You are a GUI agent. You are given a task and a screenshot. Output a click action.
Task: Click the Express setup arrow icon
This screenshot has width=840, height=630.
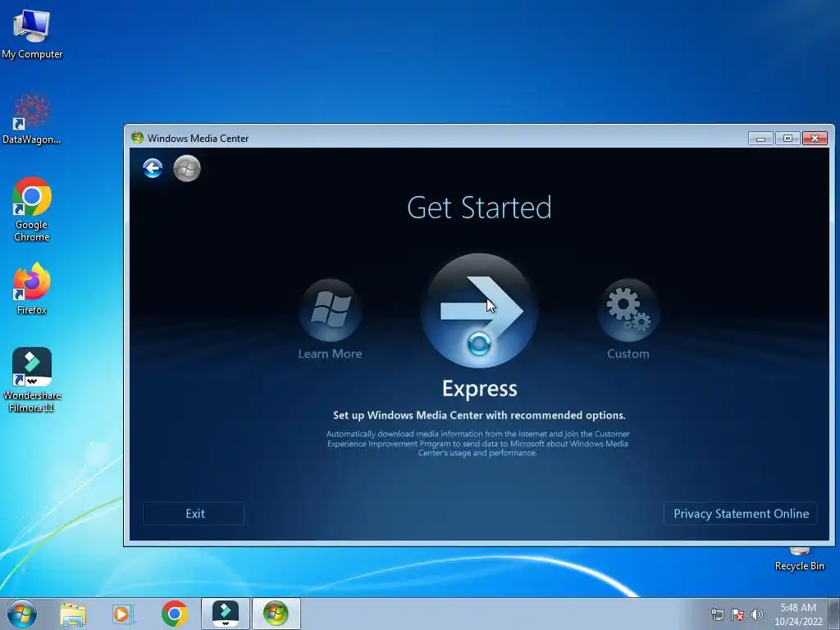coord(479,311)
